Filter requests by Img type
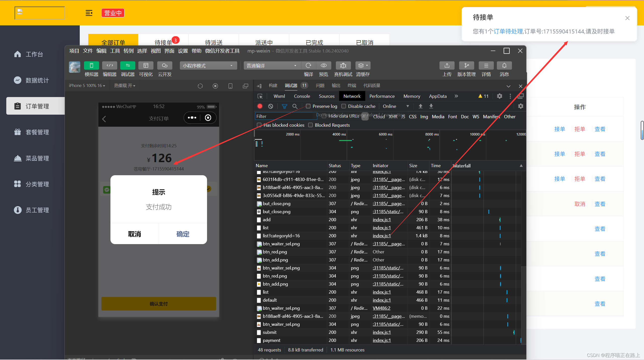Image resolution: width=644 pixels, height=360 pixels. (x=424, y=116)
